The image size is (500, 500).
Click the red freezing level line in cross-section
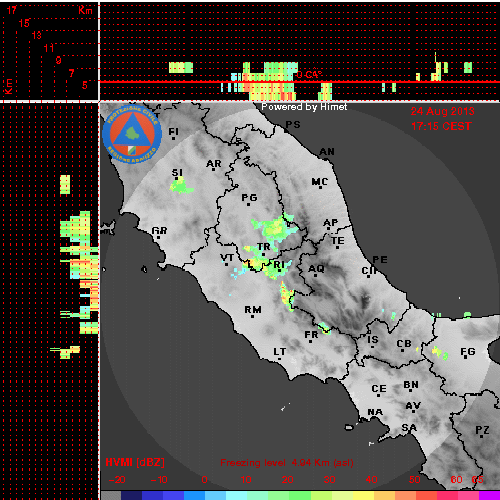pos(299,82)
